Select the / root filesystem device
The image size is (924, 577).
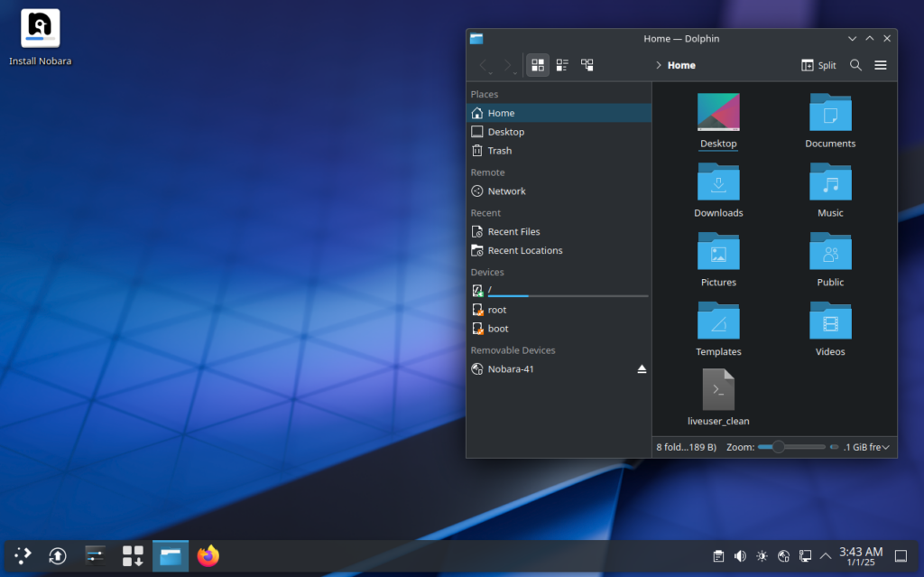pos(559,290)
